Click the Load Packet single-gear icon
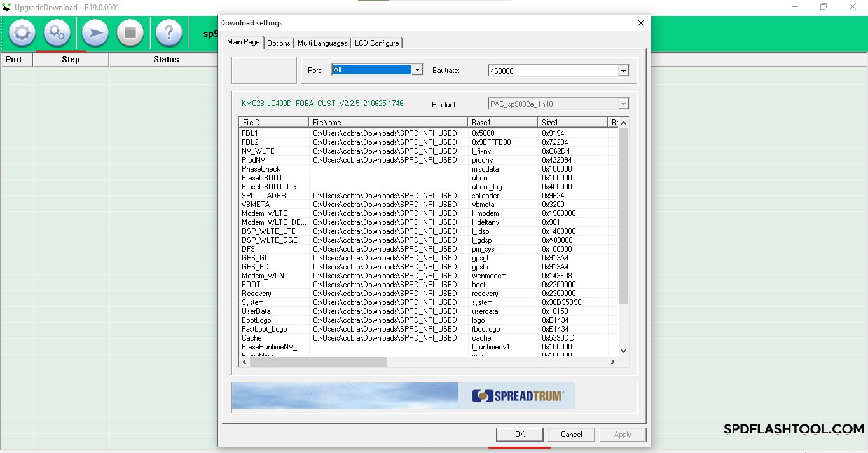Screen dimensions: 868x453 [22, 32]
